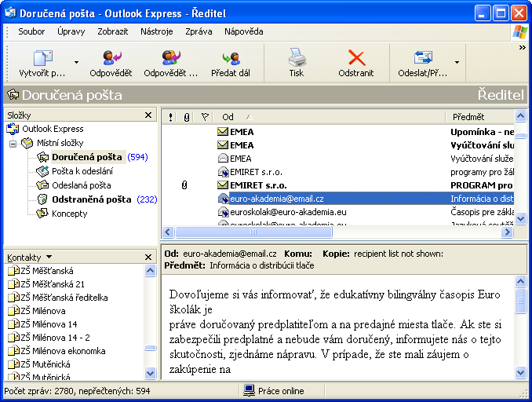The image size is (532, 402).
Task: Open the dropdown arrow next to Vytvořit p...
Action: (76, 63)
